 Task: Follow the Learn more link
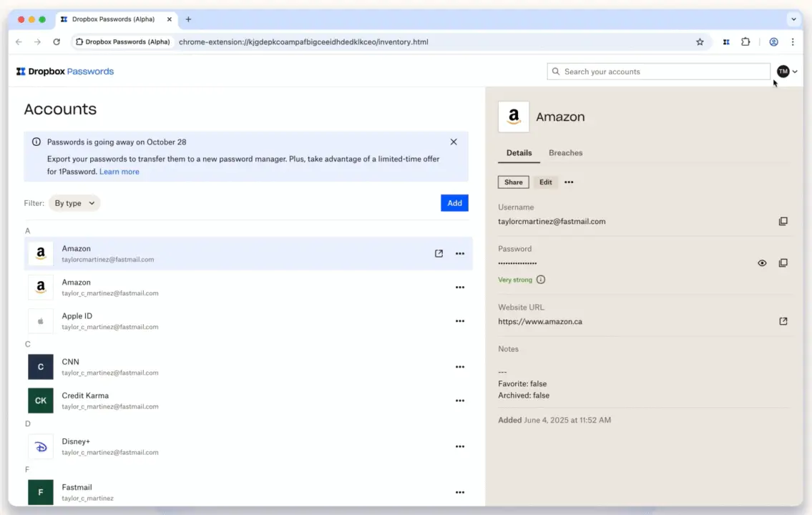[119, 172]
